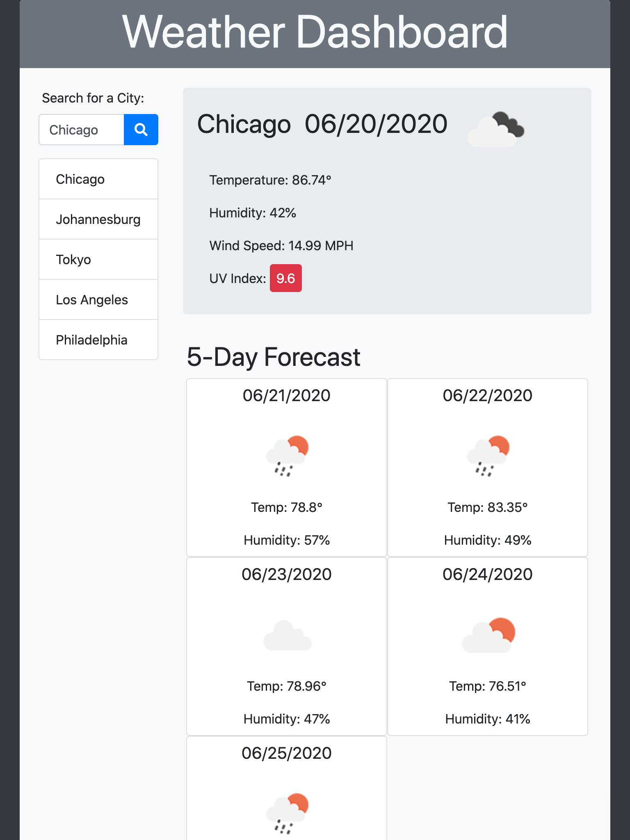Click the red UV Index 9.6 badge
The image size is (630, 840).
pyautogui.click(x=285, y=278)
